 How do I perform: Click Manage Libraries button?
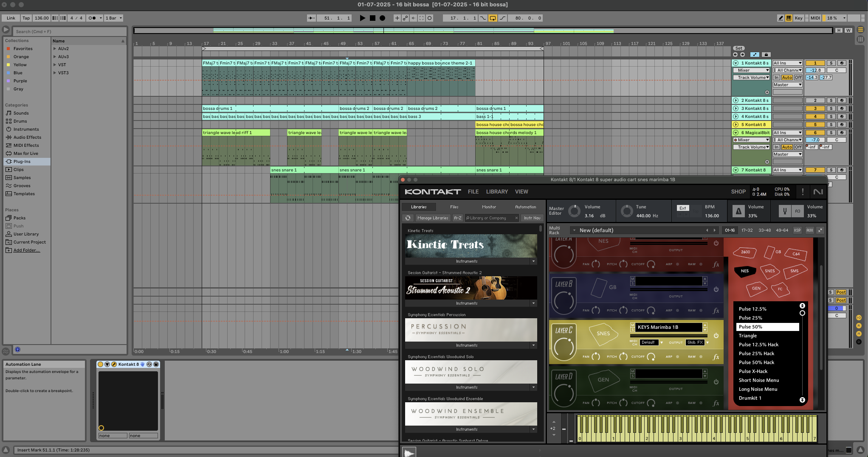click(x=433, y=218)
